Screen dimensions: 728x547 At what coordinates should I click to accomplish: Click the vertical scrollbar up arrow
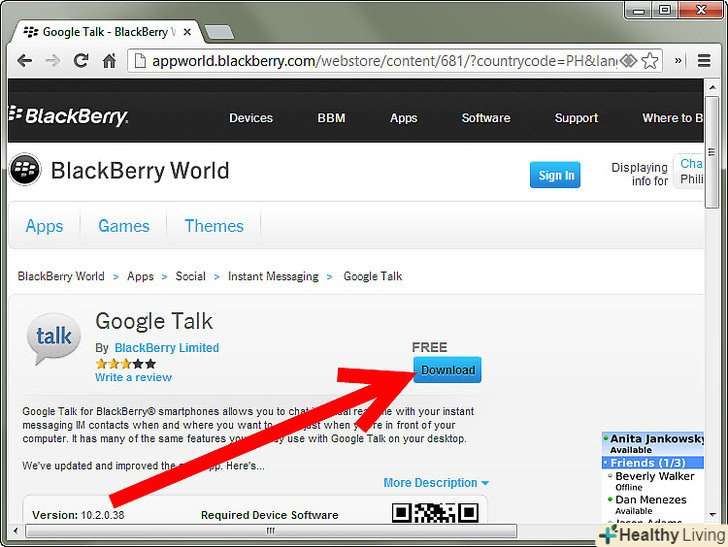click(x=712, y=87)
